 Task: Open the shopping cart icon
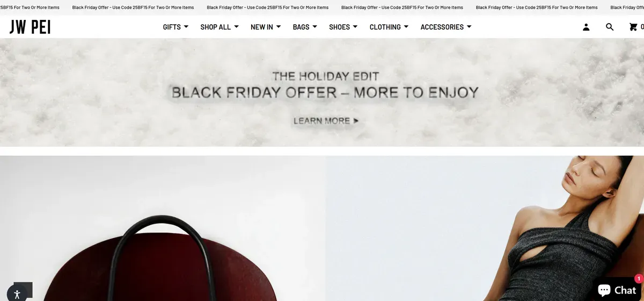tap(633, 27)
